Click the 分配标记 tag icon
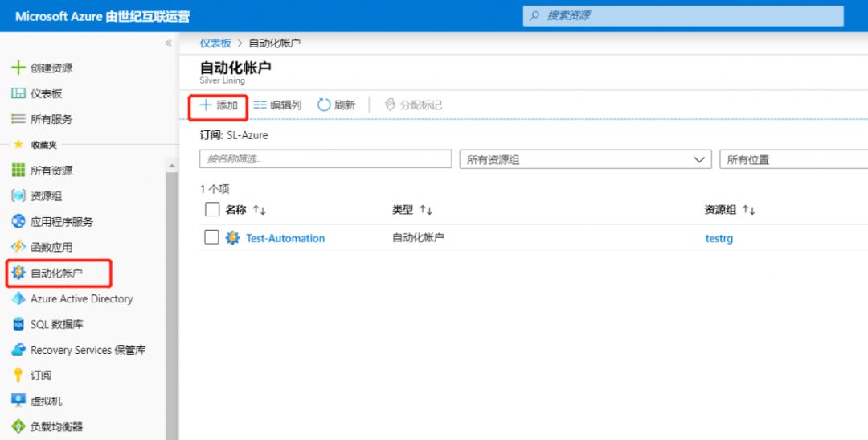This screenshot has height=440, width=868. [390, 105]
